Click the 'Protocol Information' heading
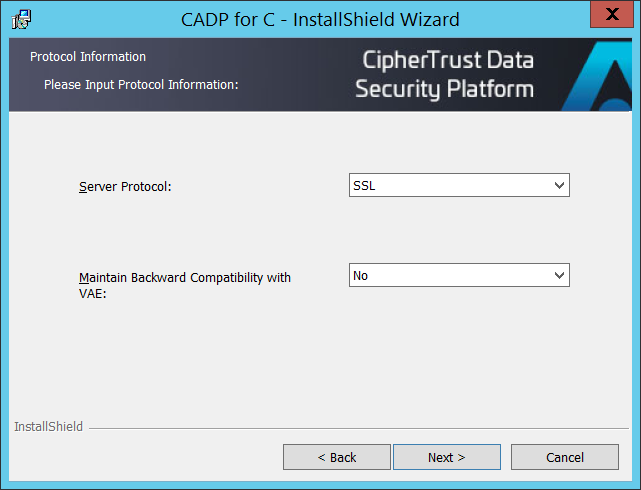641x490 pixels. click(88, 57)
